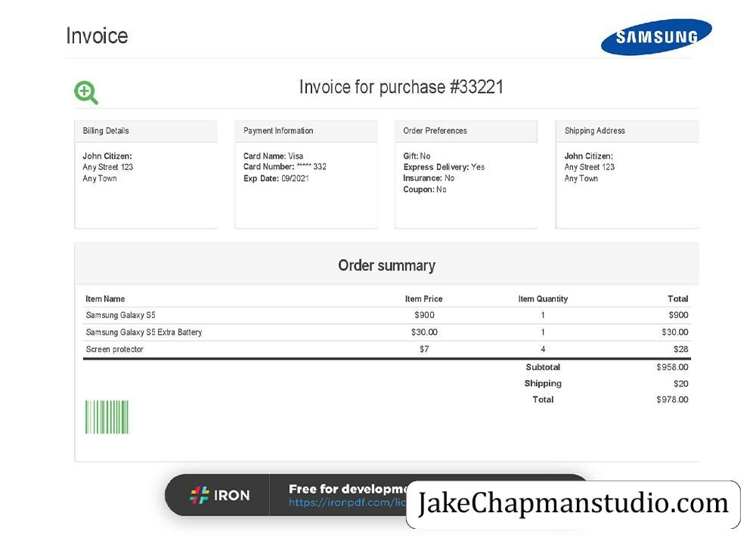This screenshot has height=544, width=756.
Task: Click the Free for development banner text
Action: click(x=347, y=489)
